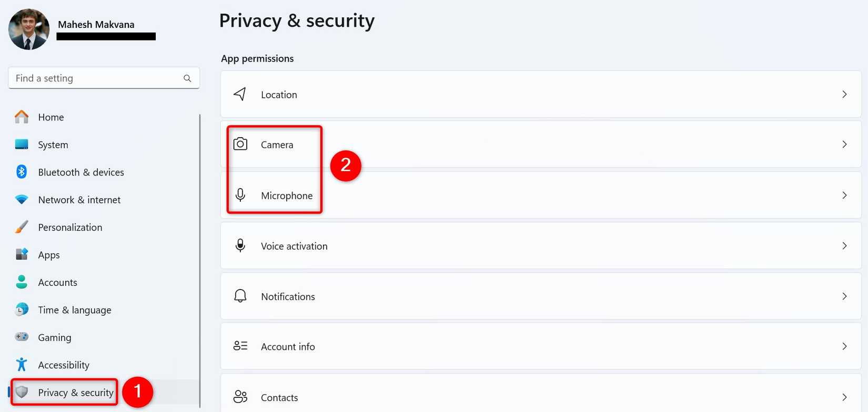Click the Home icon in sidebar
The height and width of the screenshot is (412, 868).
tap(21, 117)
